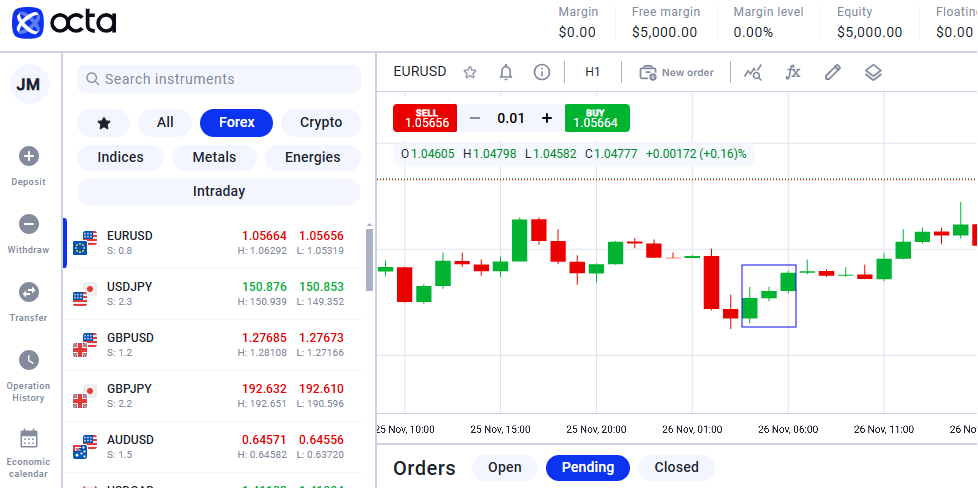978x488 pixels.
Task: Click SELL at 1.05656
Action: pyautogui.click(x=425, y=118)
